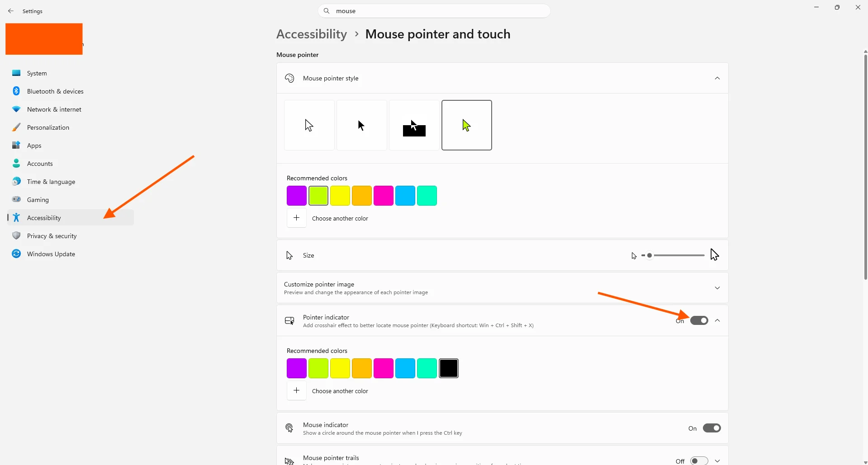The width and height of the screenshot is (868, 465).
Task: Select the black mouse pointer style
Action: click(362, 125)
